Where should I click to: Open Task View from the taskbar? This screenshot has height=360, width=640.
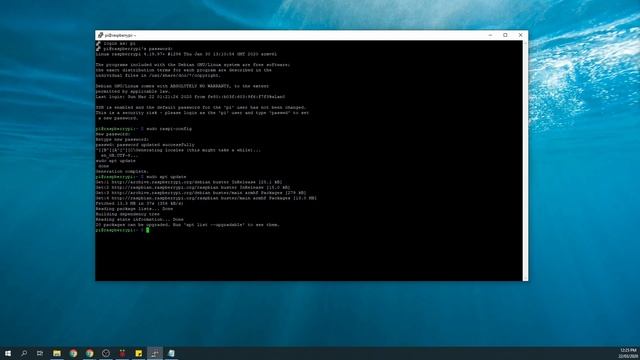(40, 353)
